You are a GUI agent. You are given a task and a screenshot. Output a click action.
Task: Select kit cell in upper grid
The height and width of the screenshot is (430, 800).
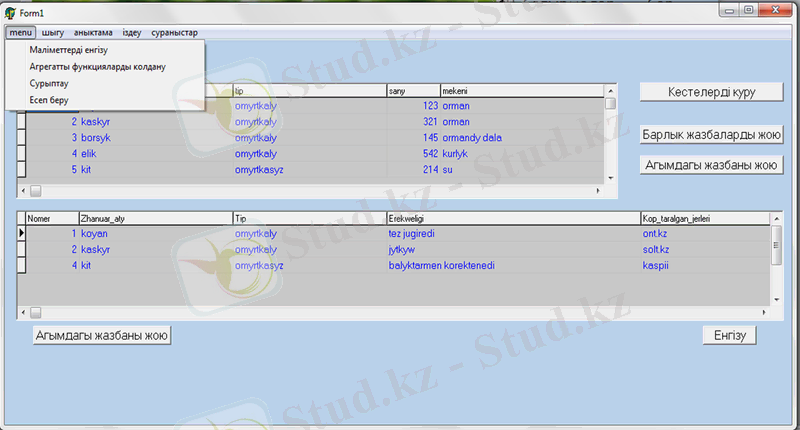[156, 169]
